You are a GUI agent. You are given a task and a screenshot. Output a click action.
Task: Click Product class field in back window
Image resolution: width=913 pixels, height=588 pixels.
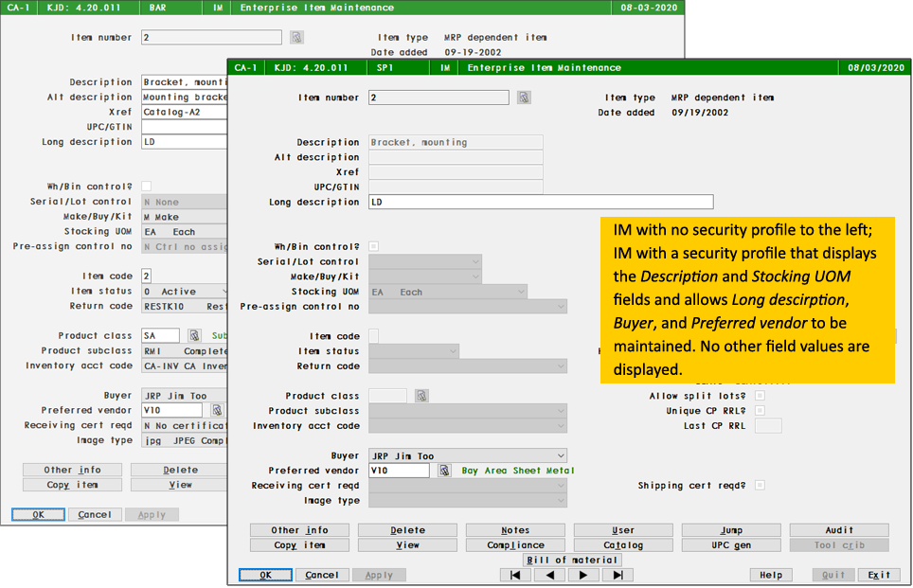pos(161,336)
